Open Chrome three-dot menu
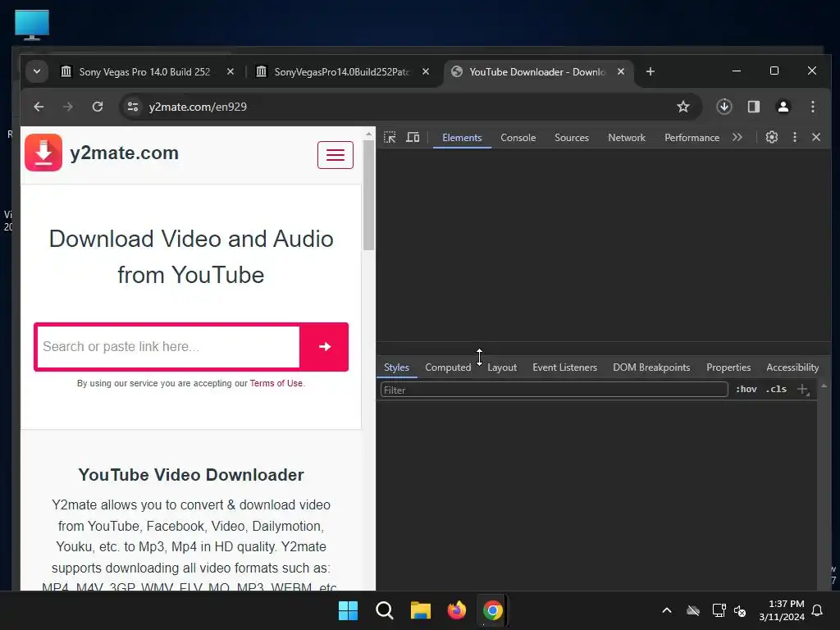The width and height of the screenshot is (840, 630). coord(813,107)
